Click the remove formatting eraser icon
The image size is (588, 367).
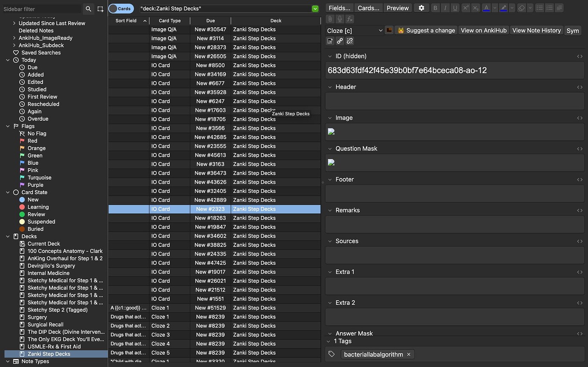pyautogui.click(x=522, y=8)
